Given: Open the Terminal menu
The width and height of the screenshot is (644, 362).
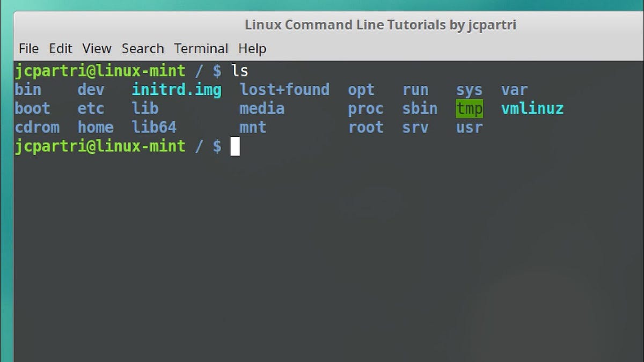Looking at the screenshot, I should pos(201,48).
